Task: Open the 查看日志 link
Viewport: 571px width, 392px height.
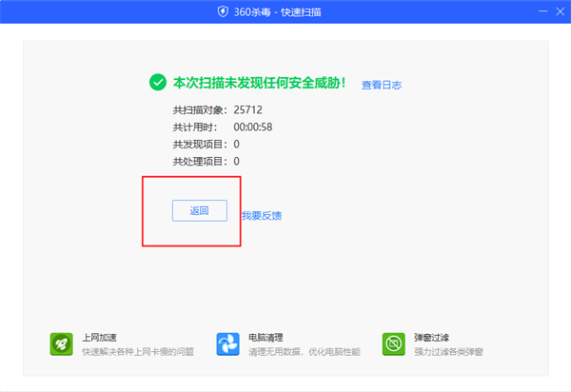Action: click(382, 85)
